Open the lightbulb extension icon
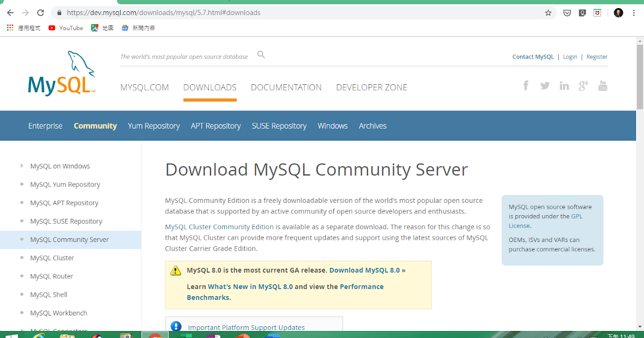The height and width of the screenshot is (338, 644). pyautogui.click(x=582, y=12)
